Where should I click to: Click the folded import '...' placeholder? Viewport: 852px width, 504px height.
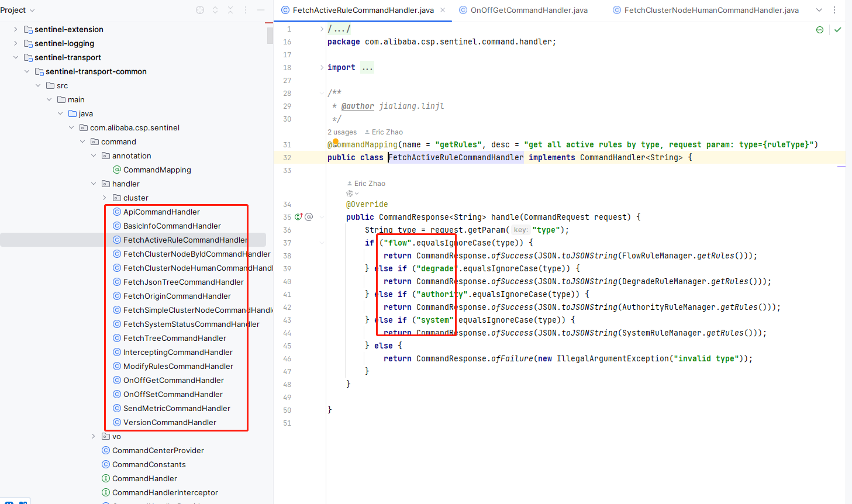click(x=367, y=67)
